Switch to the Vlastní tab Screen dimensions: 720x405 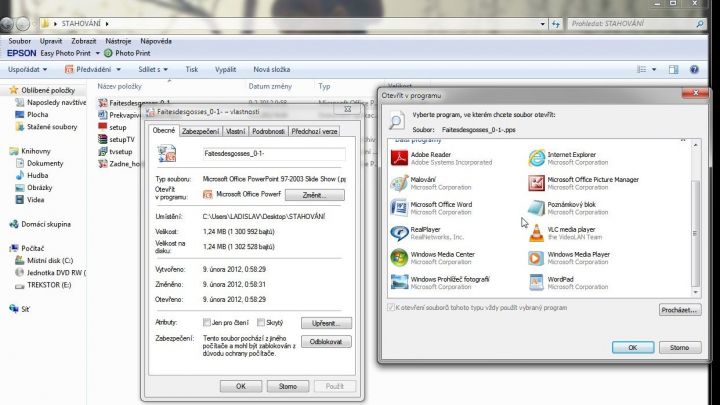tap(235, 131)
